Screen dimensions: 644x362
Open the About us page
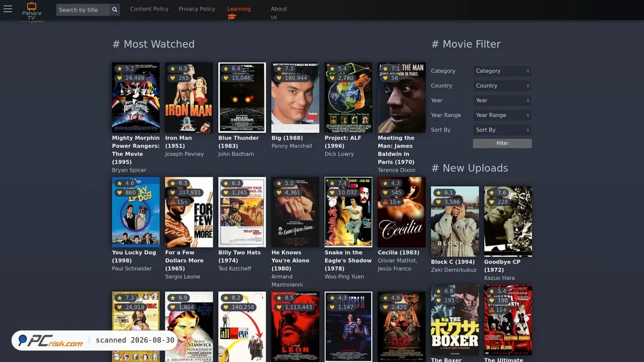[279, 13]
